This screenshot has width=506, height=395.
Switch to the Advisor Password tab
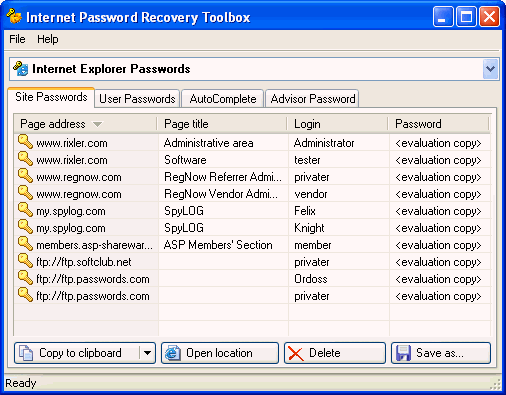[312, 99]
